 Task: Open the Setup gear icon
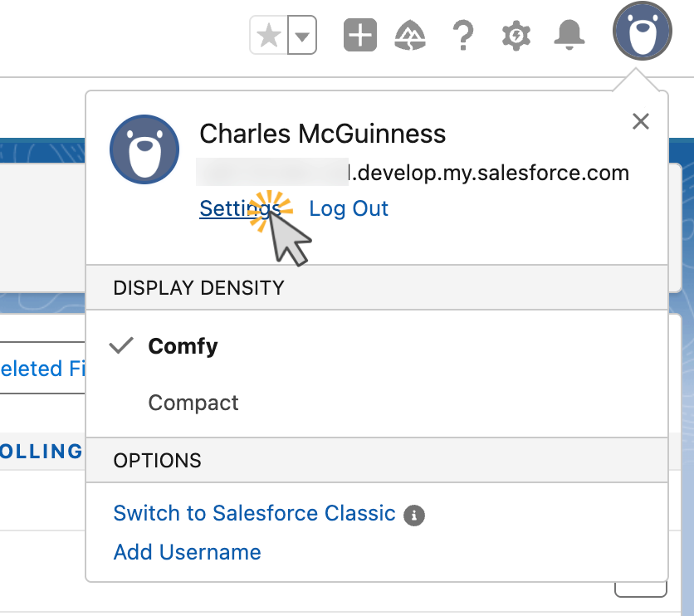[x=516, y=36]
